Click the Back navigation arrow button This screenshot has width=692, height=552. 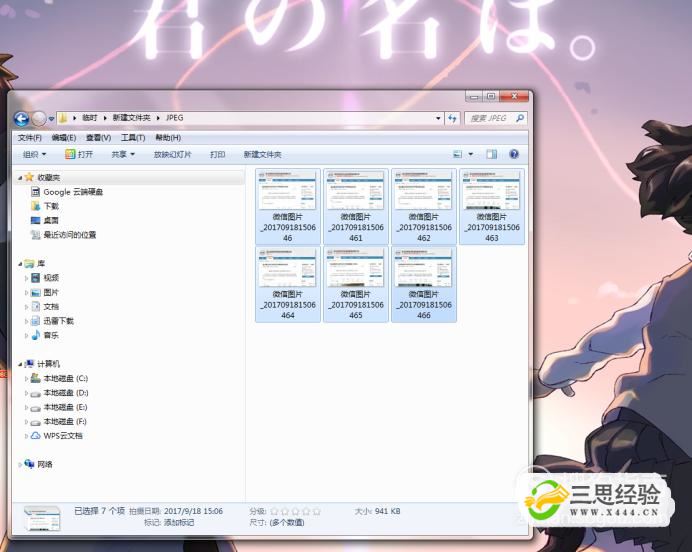pos(22,118)
